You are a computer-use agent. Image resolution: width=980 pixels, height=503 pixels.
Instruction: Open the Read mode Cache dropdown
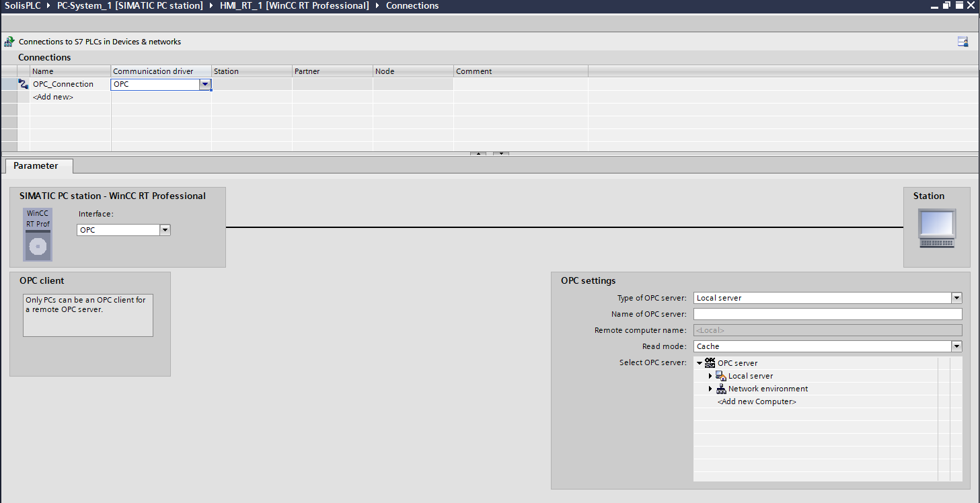click(x=956, y=346)
